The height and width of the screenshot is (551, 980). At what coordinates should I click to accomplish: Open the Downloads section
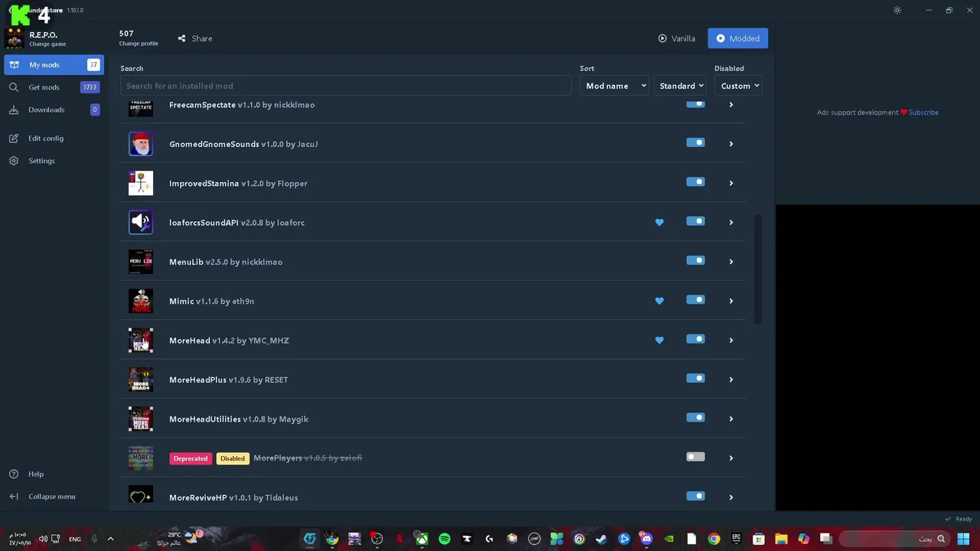tap(53, 109)
